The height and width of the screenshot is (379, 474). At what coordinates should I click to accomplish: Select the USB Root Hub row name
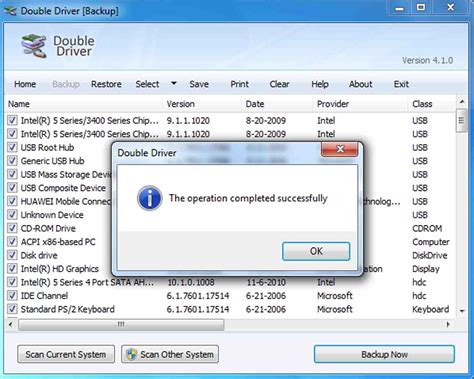[47, 147]
